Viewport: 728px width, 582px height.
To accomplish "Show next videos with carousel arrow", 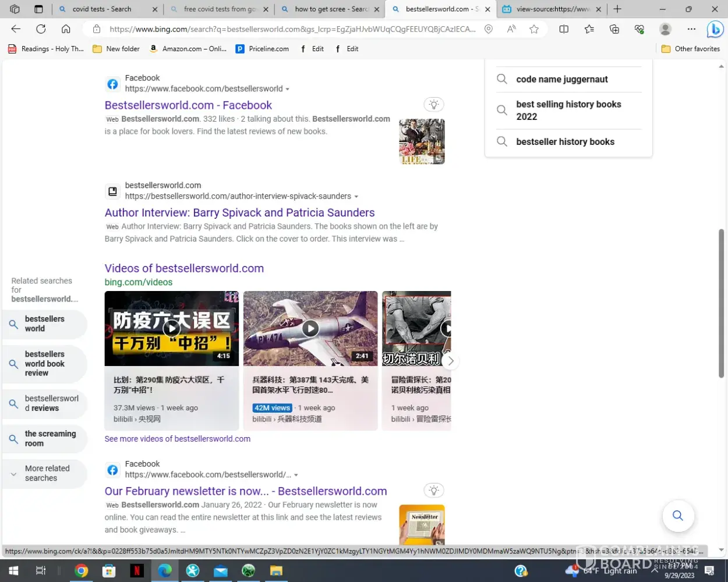I will [x=450, y=361].
